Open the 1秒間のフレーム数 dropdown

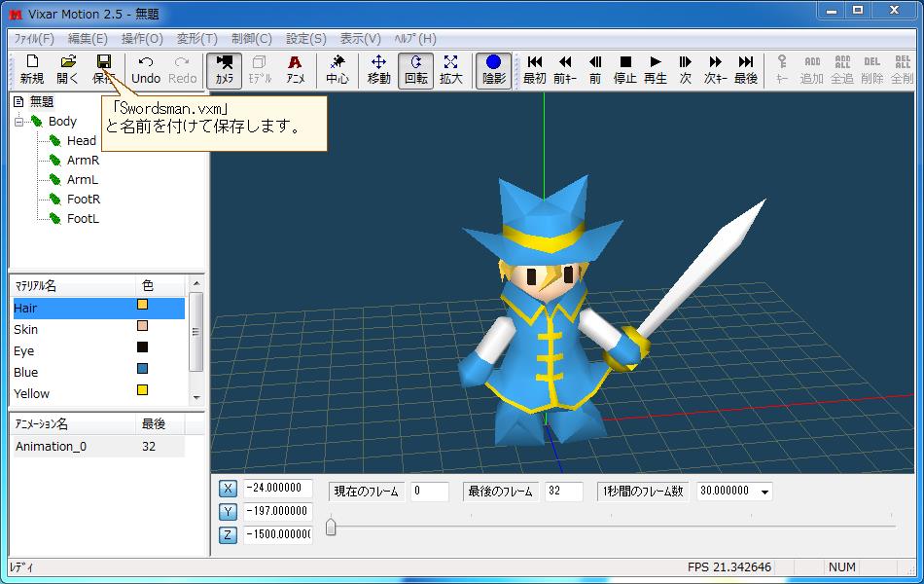(764, 492)
